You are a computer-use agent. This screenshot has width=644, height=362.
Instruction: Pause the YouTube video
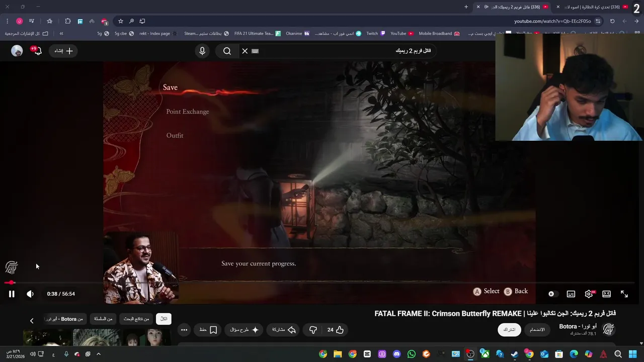coord(12,294)
